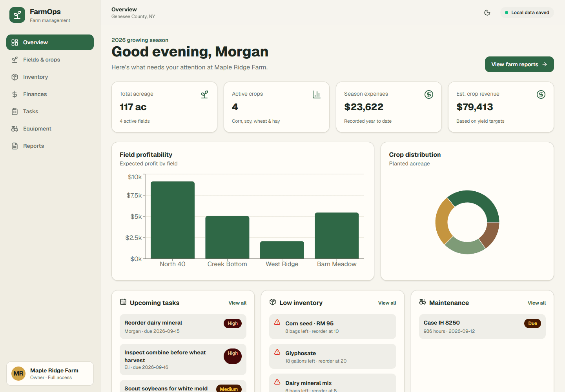Open the Maple Ridge Farm account card
This screenshot has width=565, height=392.
(50, 374)
